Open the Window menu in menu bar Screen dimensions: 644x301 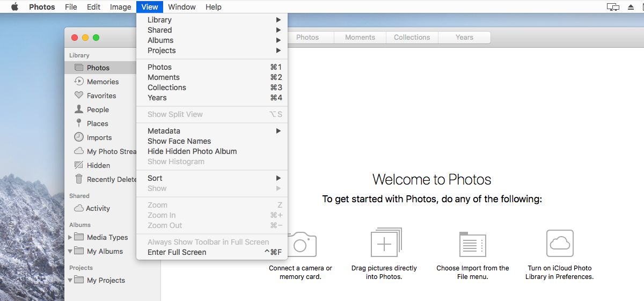pyautogui.click(x=181, y=7)
